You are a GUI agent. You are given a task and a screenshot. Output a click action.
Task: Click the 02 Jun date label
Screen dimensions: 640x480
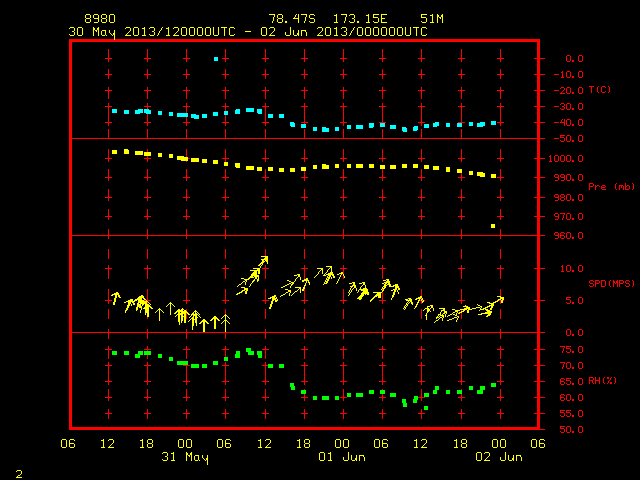[499, 457]
